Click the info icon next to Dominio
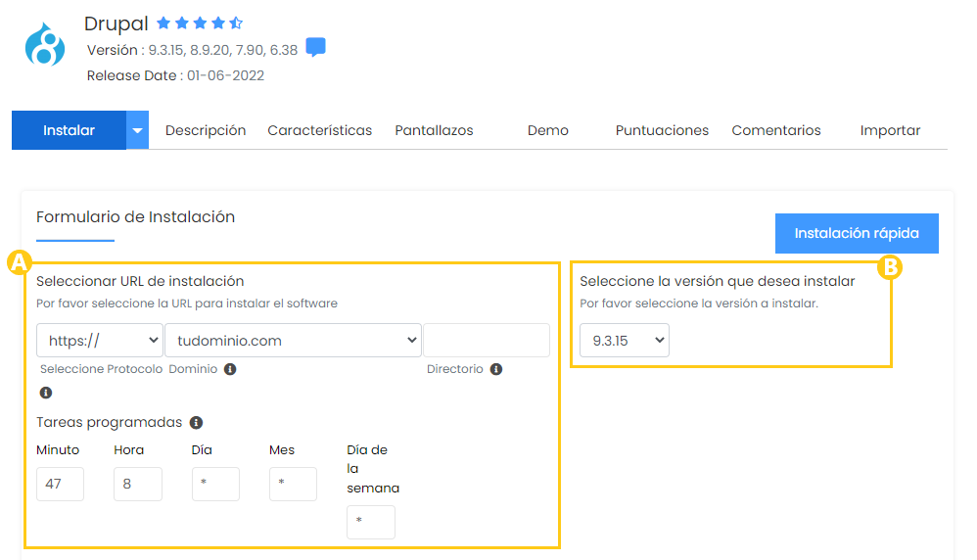977x560 pixels. (230, 369)
